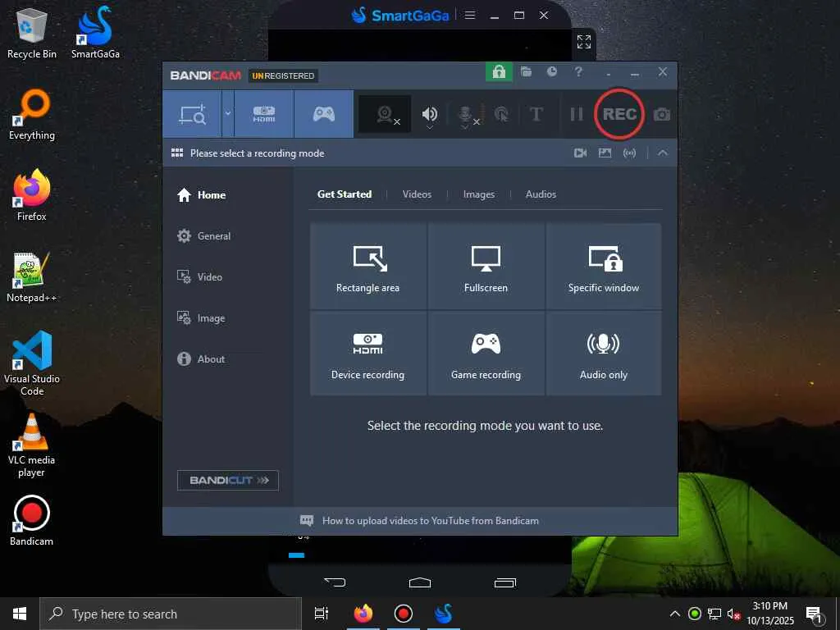Click the pause recording button

[577, 114]
